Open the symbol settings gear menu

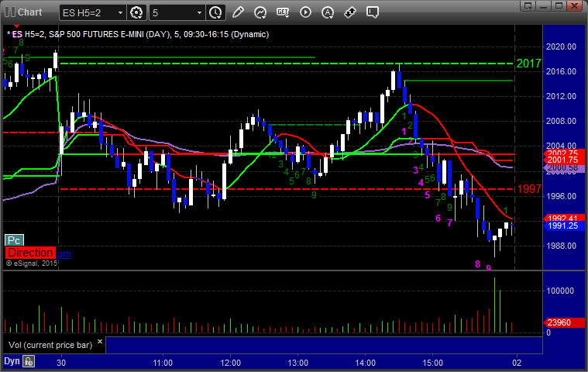[136, 12]
